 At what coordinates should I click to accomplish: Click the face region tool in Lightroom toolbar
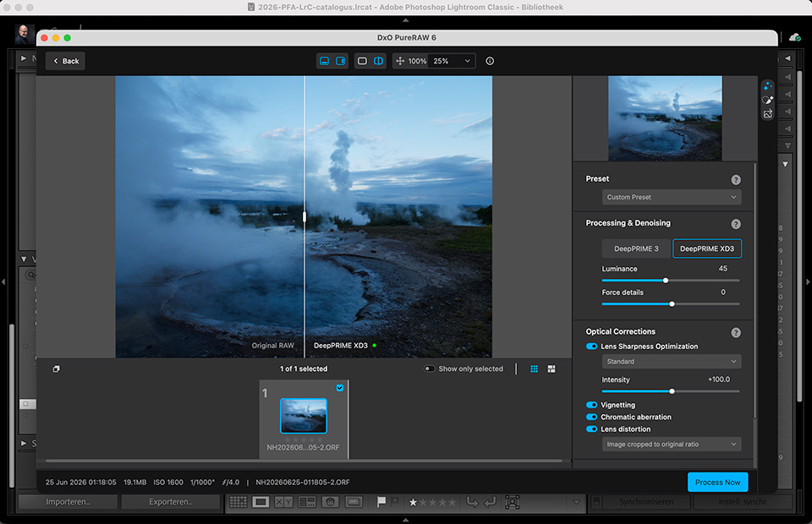point(513,502)
